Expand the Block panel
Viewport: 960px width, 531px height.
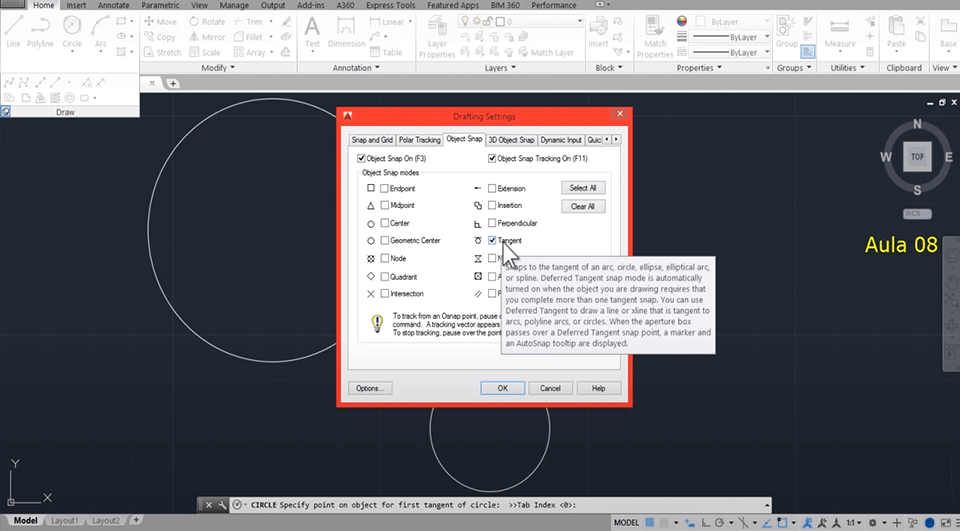(x=609, y=67)
